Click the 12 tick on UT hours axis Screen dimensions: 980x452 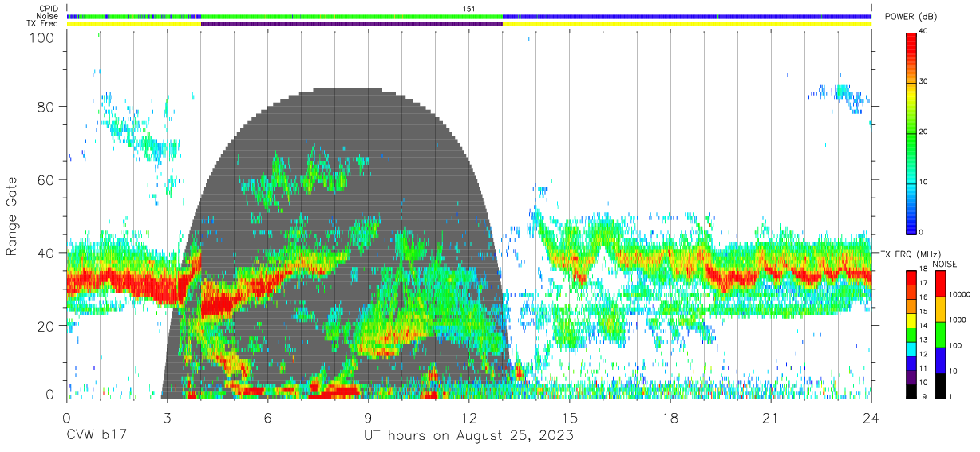pos(468,418)
